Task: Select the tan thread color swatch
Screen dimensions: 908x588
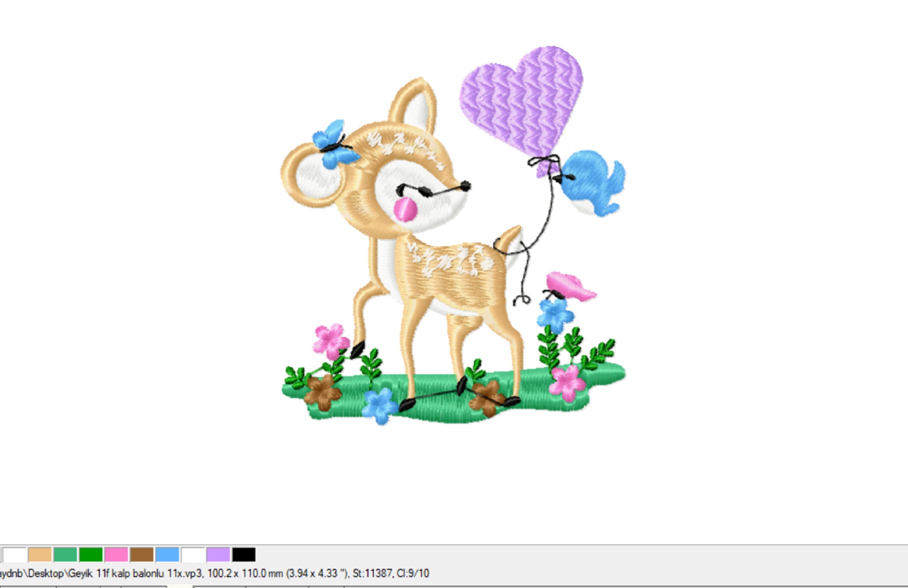Action: point(40,554)
